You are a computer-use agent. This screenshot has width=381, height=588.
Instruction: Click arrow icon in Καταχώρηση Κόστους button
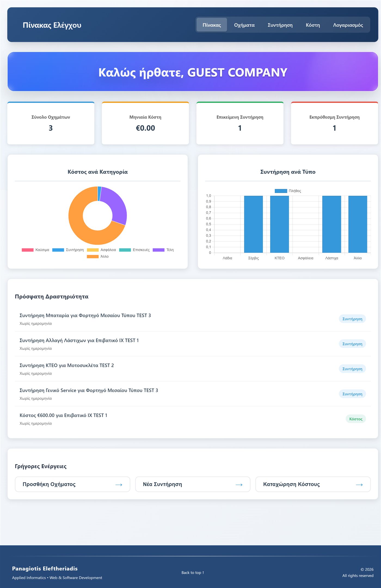[x=359, y=485]
